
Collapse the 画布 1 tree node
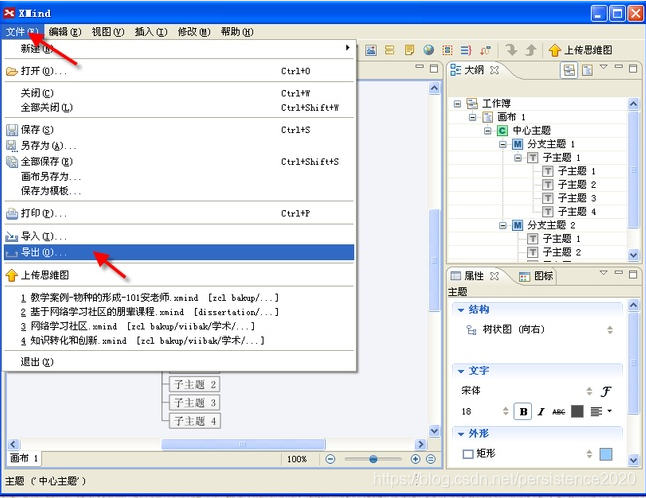(472, 117)
